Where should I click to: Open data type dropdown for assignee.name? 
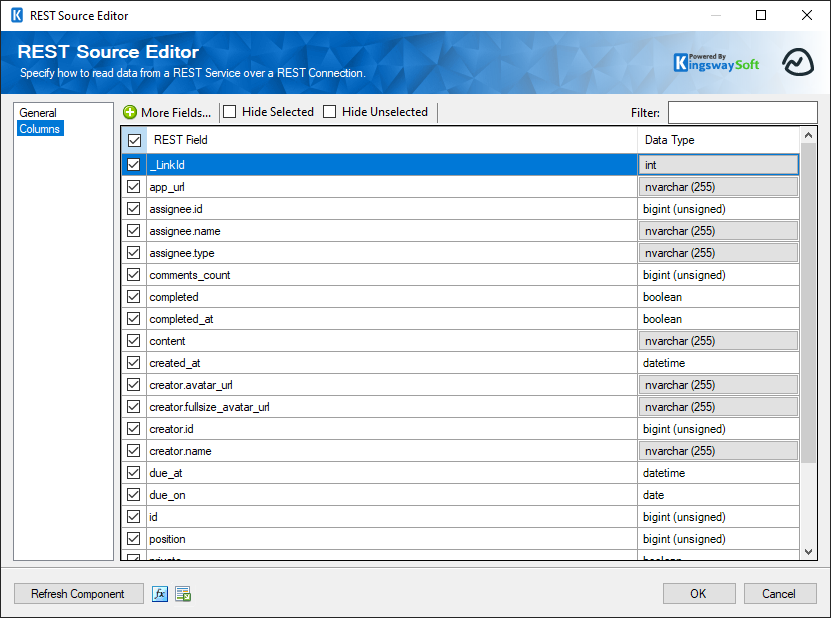tap(718, 231)
